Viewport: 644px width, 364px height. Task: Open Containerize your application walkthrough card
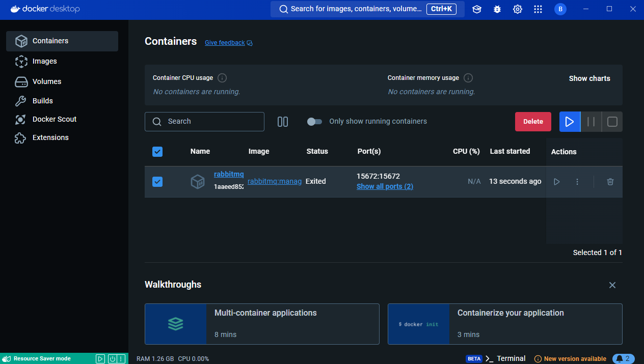[505, 324]
